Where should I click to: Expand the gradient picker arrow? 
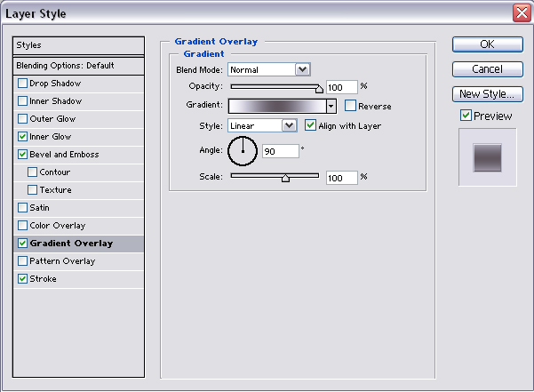click(x=331, y=106)
